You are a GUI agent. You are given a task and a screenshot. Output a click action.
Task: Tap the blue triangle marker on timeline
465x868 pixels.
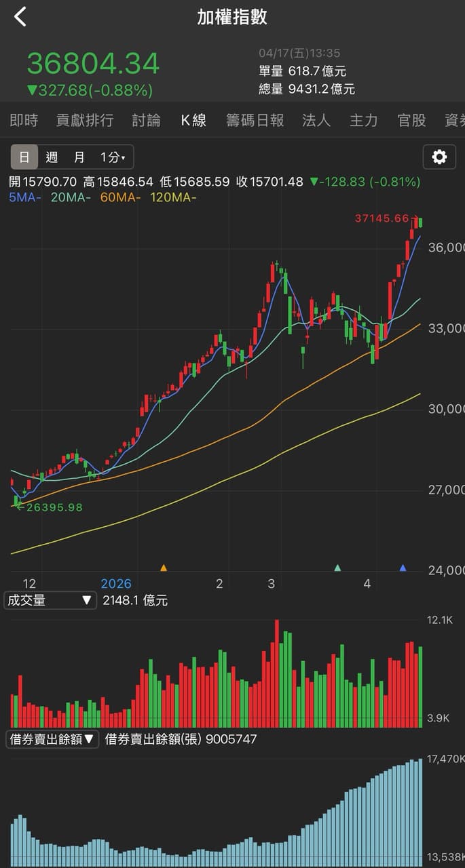[x=403, y=568]
